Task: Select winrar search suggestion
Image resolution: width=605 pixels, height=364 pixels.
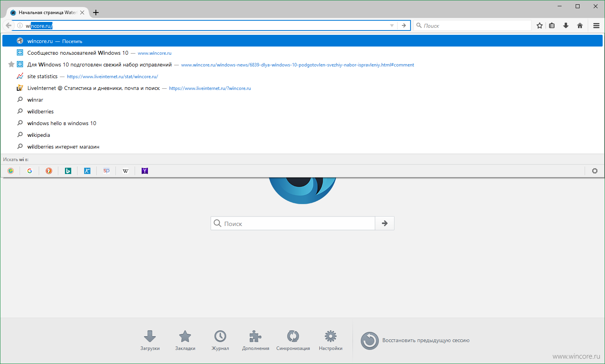Action: pyautogui.click(x=302, y=100)
